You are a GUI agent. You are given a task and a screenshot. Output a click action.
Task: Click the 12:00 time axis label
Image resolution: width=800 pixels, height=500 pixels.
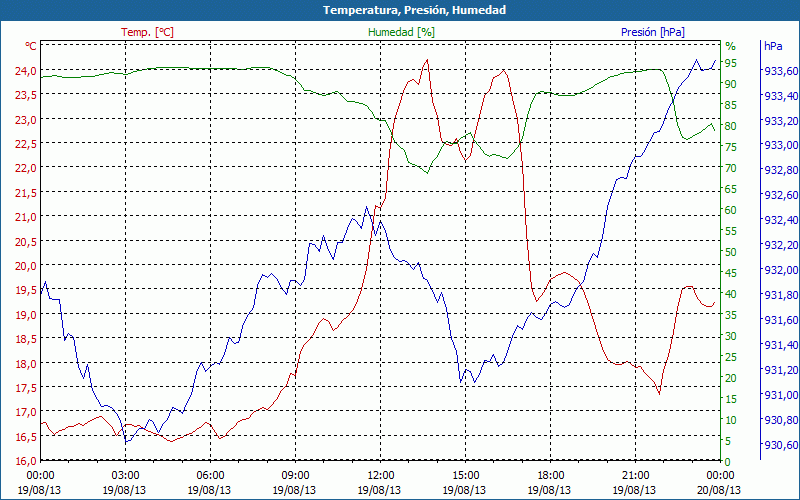pos(381,476)
